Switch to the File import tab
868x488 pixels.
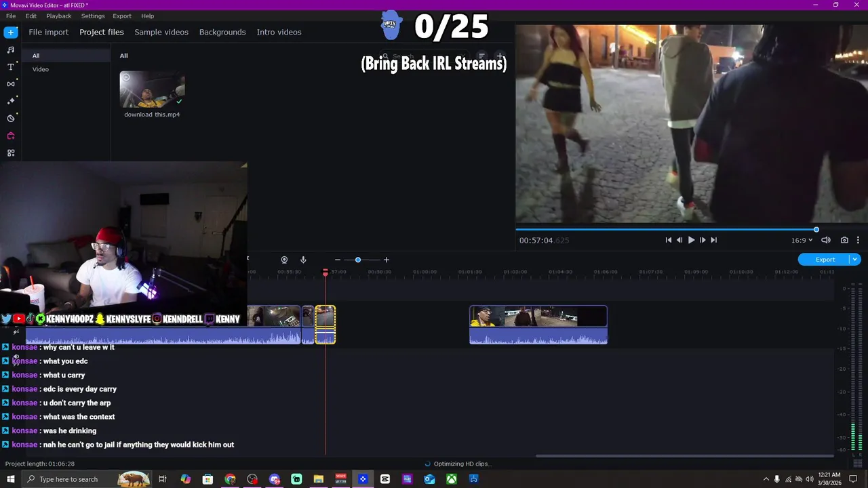[x=48, y=32]
